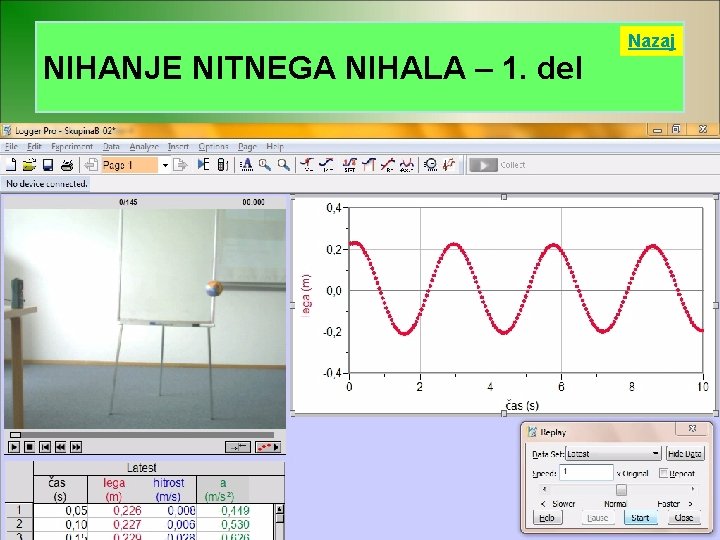Viewport: 720px width, 540px height.
Task: Open Data Collection settings clock icon
Action: point(430,165)
